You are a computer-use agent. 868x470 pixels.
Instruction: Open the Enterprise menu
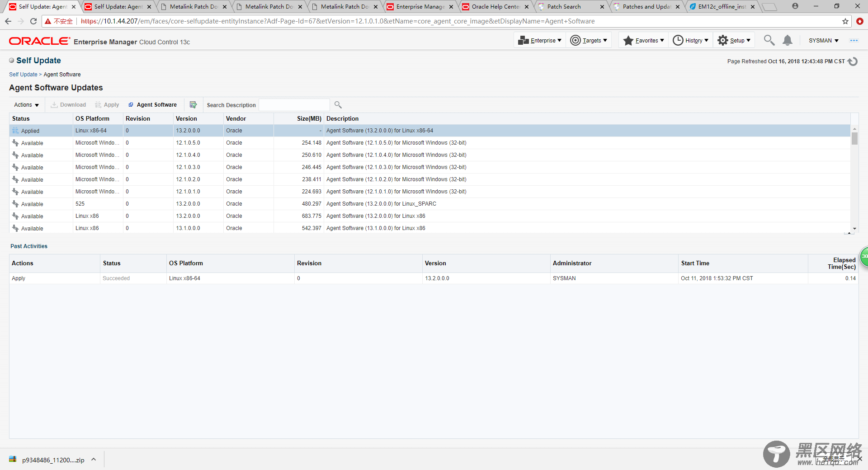coord(540,40)
